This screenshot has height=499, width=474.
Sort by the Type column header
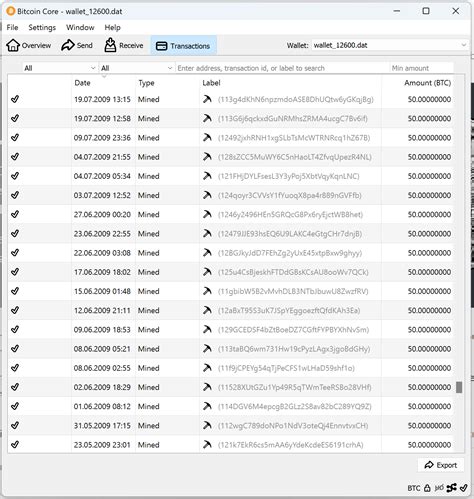point(146,83)
